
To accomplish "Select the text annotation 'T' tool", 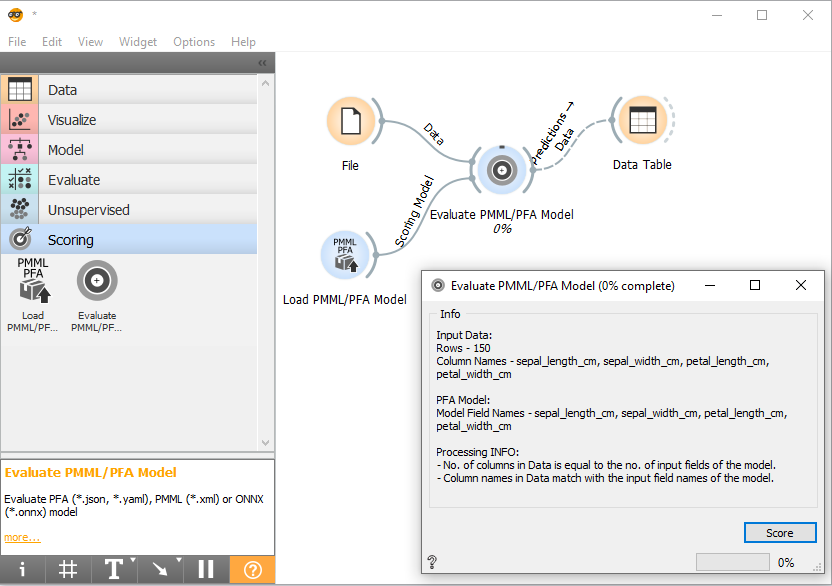I will (112, 570).
